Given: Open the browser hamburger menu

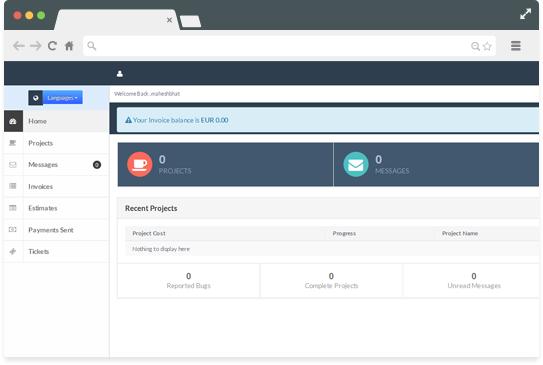Looking at the screenshot, I should tap(516, 46).
